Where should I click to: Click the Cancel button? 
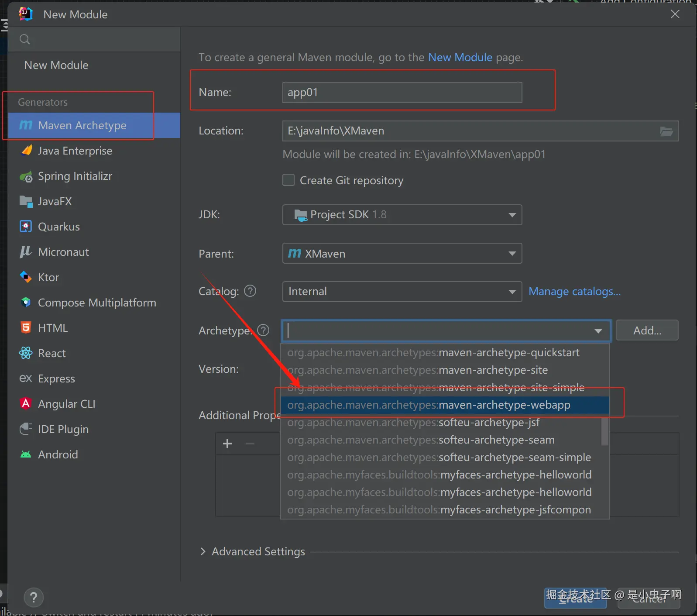[649, 598]
